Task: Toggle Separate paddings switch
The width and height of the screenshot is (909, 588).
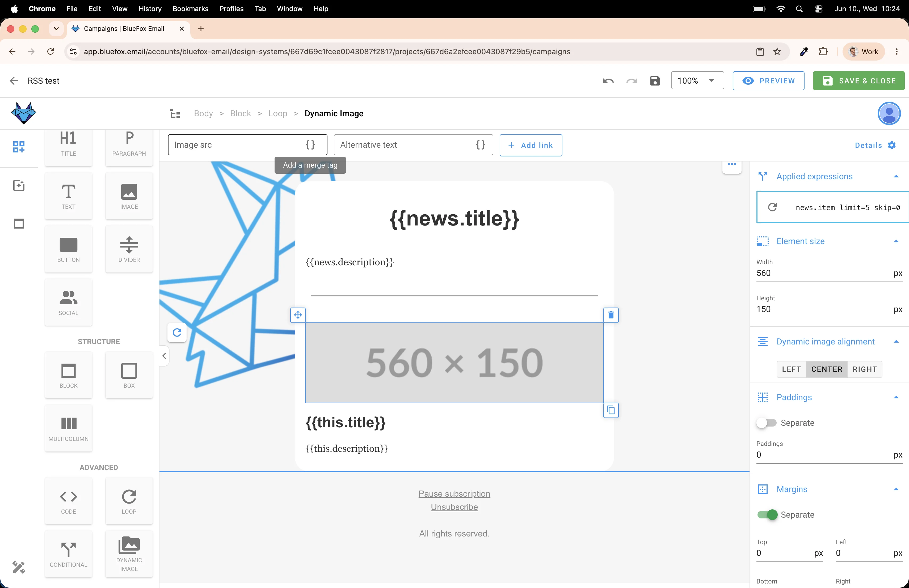Action: pos(766,423)
